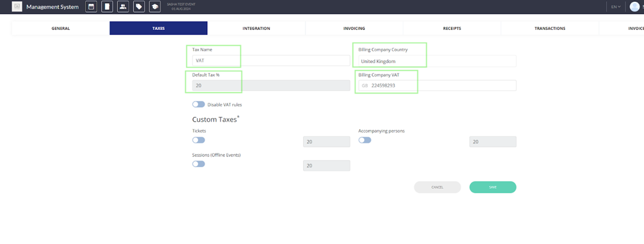Click the Default Tax % field
Image resolution: width=644 pixels, height=244 pixels.
coord(271,86)
